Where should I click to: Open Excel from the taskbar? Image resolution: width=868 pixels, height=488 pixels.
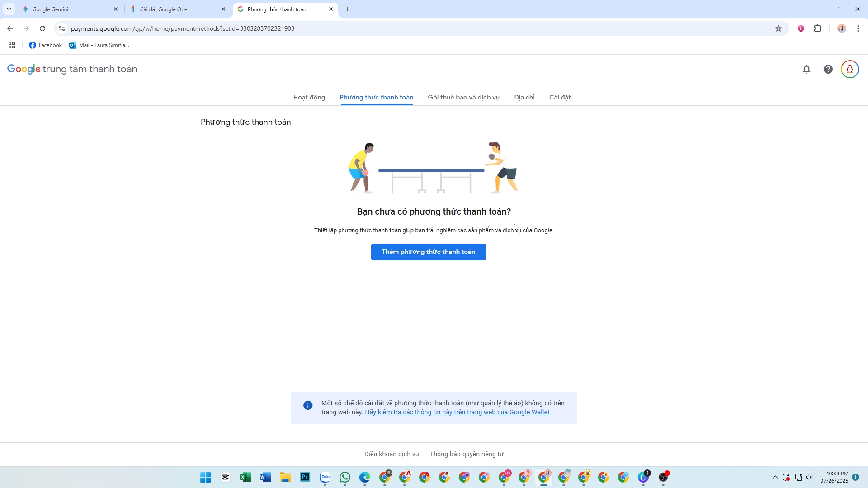click(x=245, y=477)
